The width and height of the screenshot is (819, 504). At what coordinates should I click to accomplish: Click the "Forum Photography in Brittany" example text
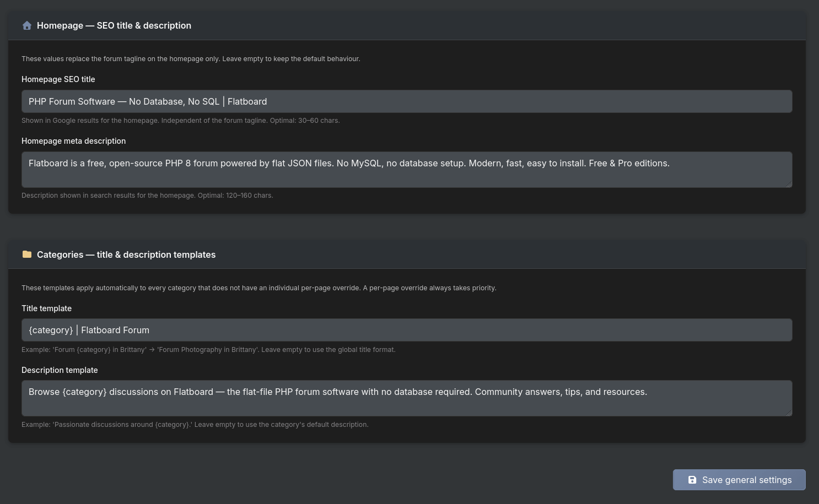[x=207, y=350]
